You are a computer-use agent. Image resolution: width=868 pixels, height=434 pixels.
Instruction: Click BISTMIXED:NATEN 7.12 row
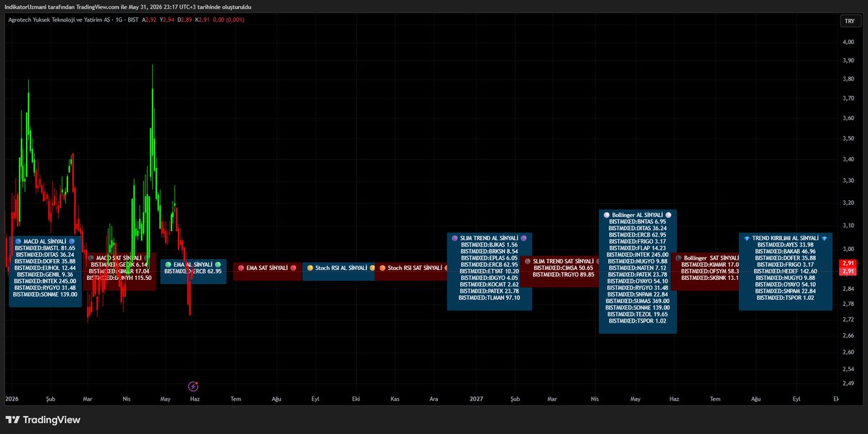[x=637, y=268]
